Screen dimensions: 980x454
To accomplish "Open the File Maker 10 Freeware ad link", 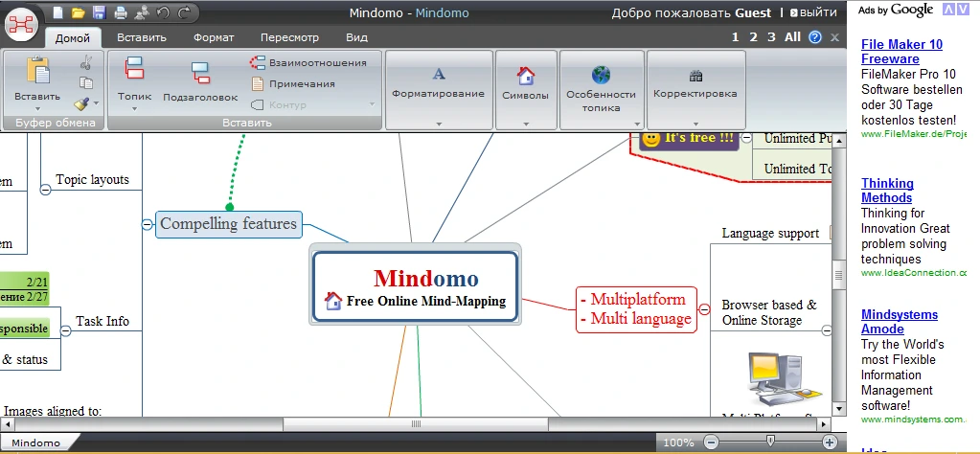I will pyautogui.click(x=901, y=52).
